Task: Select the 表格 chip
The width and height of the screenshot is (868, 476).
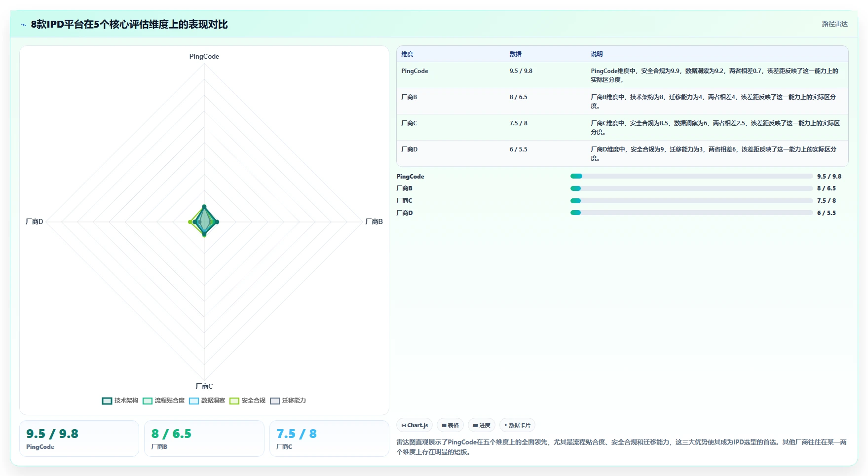Action: tap(450, 425)
